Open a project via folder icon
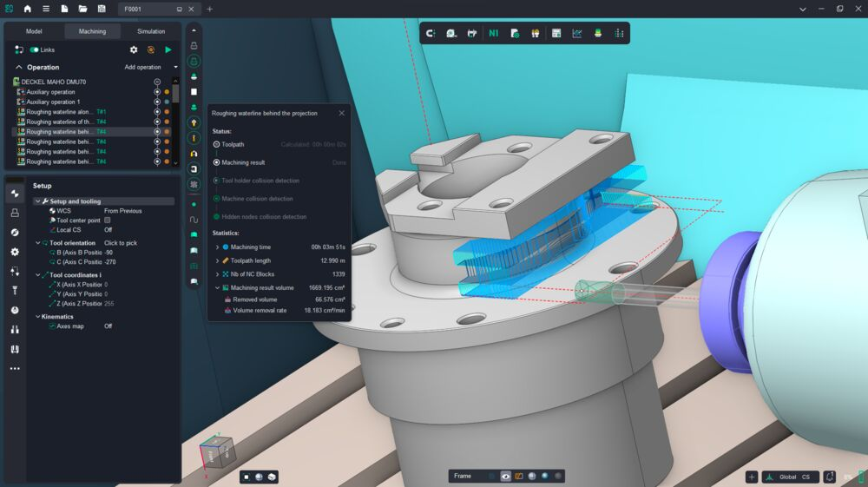 82,9
